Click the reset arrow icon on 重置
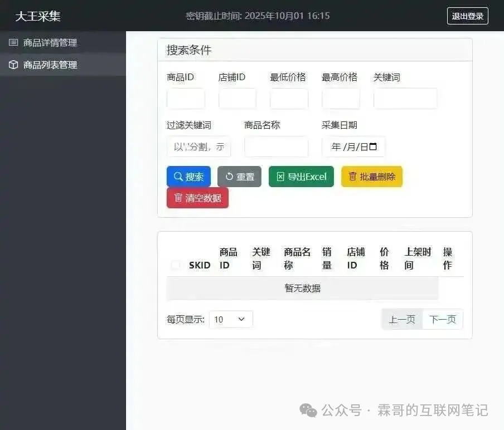504x430 pixels. 229,177
